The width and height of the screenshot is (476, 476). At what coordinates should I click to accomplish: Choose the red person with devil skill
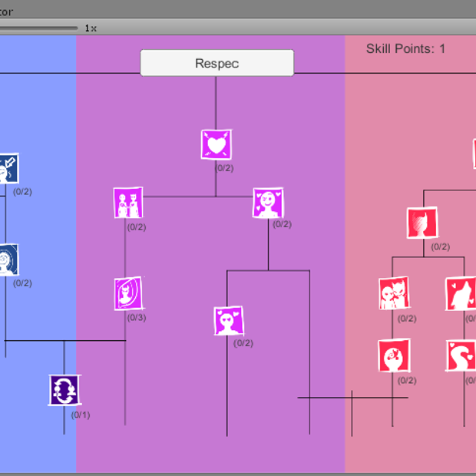[394, 293]
